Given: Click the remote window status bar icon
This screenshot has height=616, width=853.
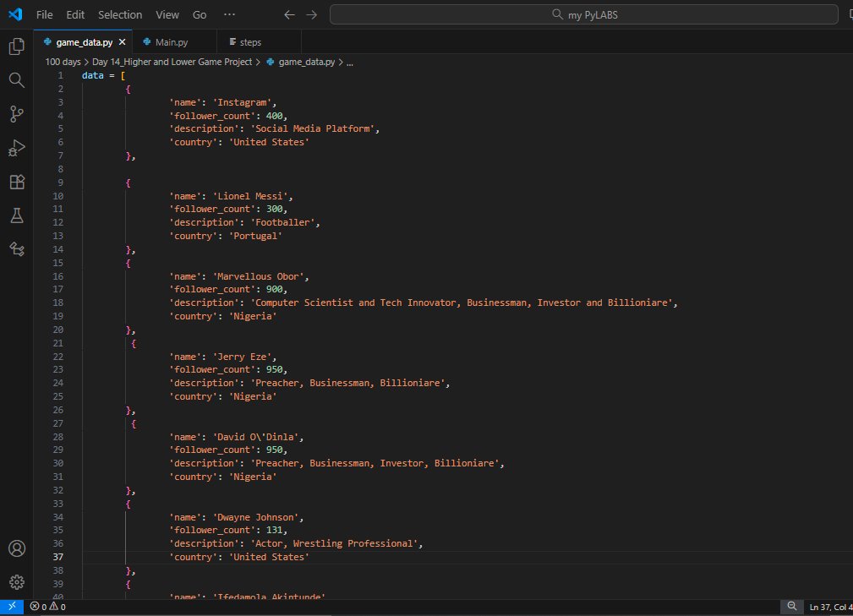Looking at the screenshot, I should [x=12, y=606].
